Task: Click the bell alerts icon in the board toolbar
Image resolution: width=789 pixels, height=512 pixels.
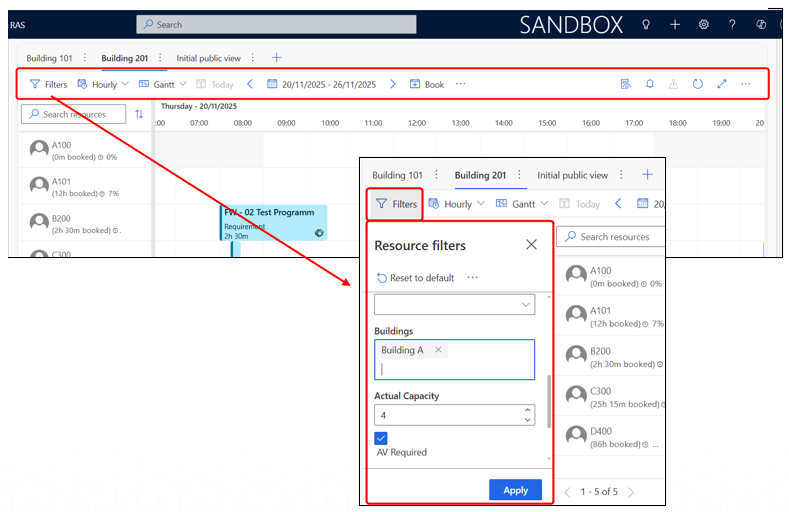Action: [x=650, y=84]
